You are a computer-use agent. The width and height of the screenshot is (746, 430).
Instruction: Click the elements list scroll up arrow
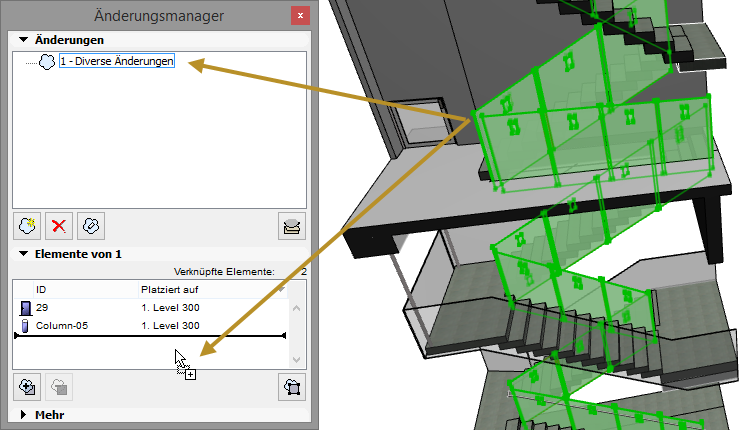point(296,308)
